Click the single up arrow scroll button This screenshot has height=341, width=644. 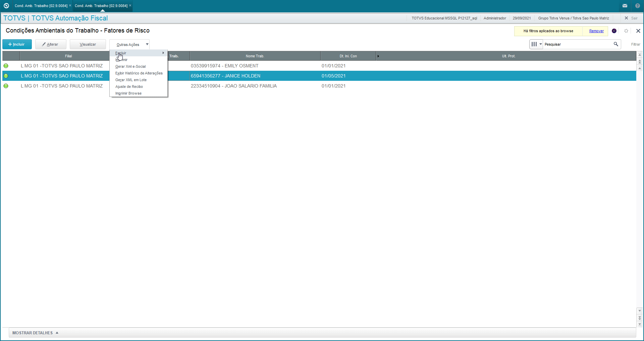640,68
